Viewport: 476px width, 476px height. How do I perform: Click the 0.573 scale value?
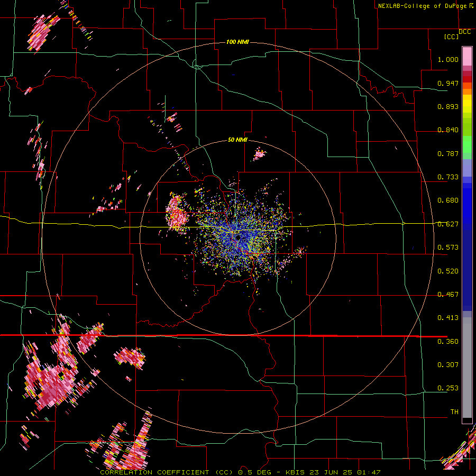(448, 247)
